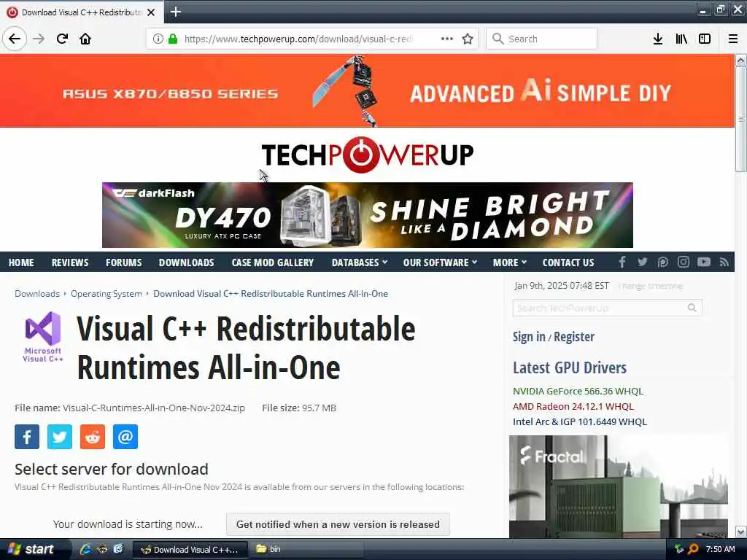Open page actions three-dots menu
The width and height of the screenshot is (747, 560).
(447, 39)
